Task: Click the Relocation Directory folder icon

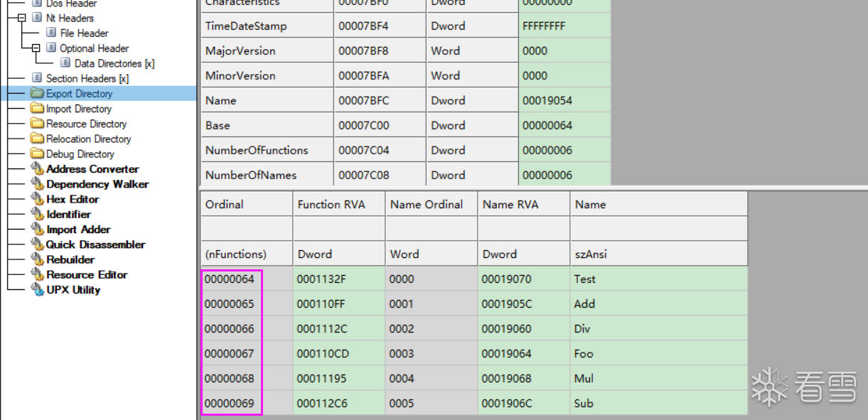Action: click(x=37, y=139)
